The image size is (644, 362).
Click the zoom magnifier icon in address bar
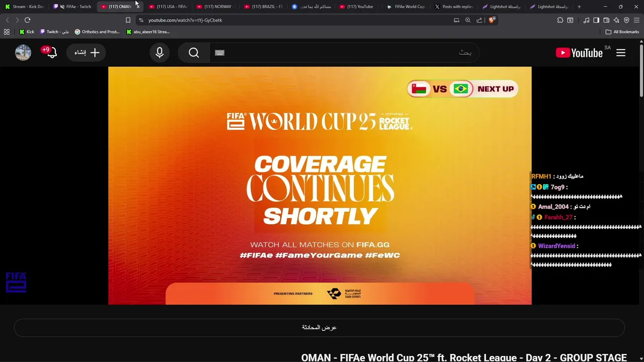(x=468, y=20)
